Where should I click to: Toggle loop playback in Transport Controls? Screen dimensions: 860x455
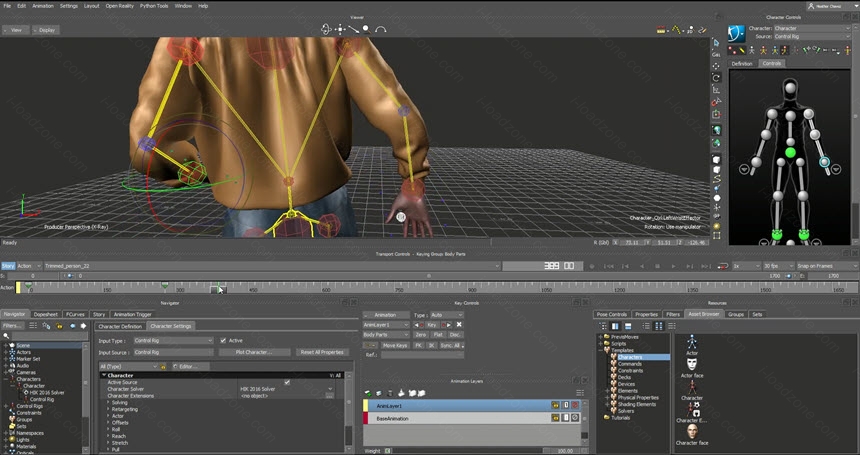[723, 266]
